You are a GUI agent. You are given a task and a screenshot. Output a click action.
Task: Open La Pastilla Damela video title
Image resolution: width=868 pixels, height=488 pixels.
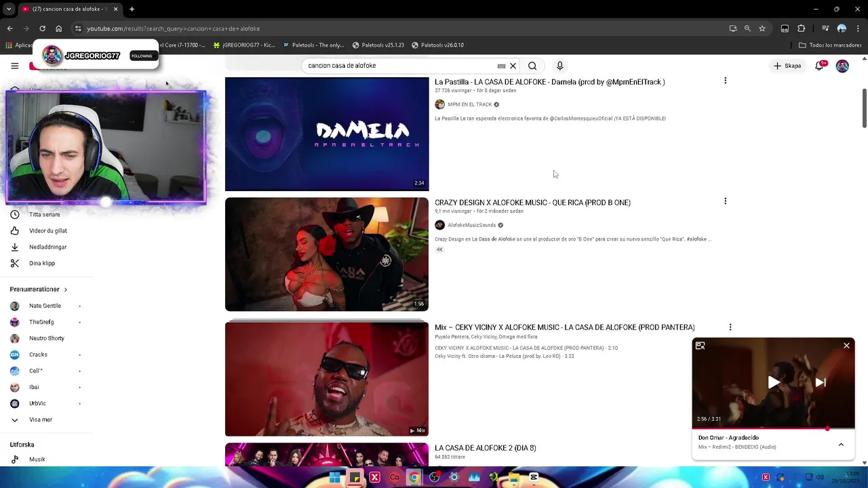pyautogui.click(x=549, y=82)
